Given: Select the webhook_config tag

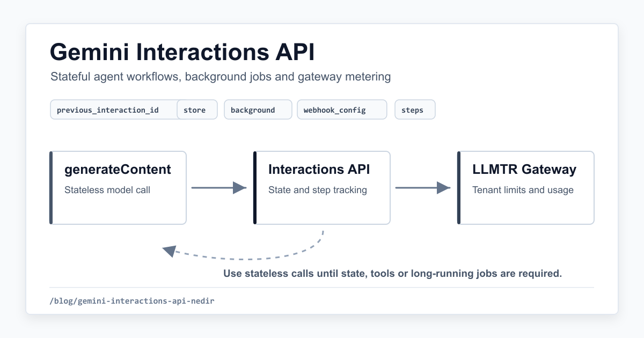Looking at the screenshot, I should tap(342, 109).
